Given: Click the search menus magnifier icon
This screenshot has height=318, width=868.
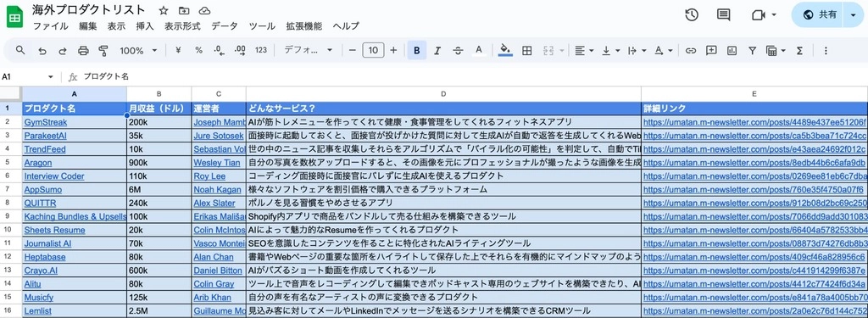Looking at the screenshot, I should click(x=20, y=50).
